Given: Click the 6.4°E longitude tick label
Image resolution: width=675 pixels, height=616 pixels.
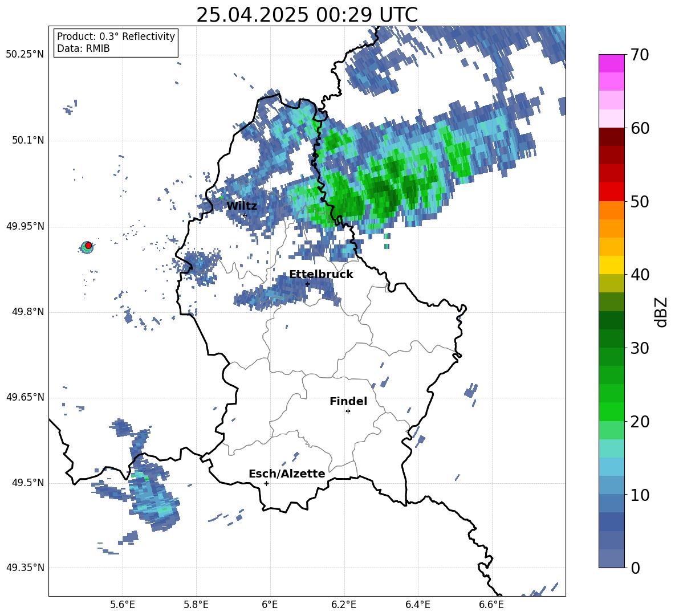Looking at the screenshot, I should click(x=417, y=605).
